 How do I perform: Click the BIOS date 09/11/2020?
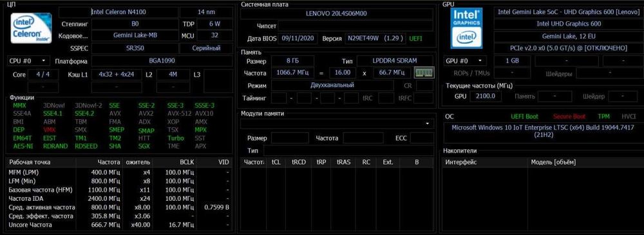pos(298,38)
